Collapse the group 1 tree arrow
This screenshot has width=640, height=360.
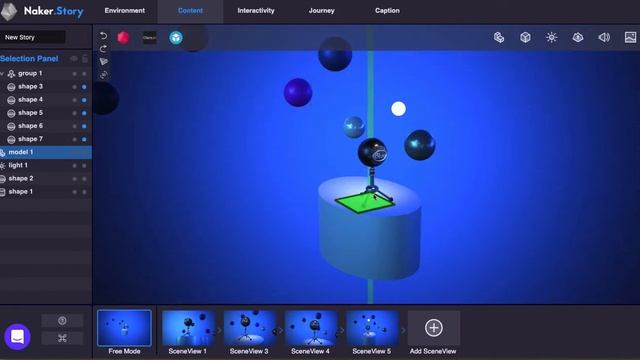2,74
